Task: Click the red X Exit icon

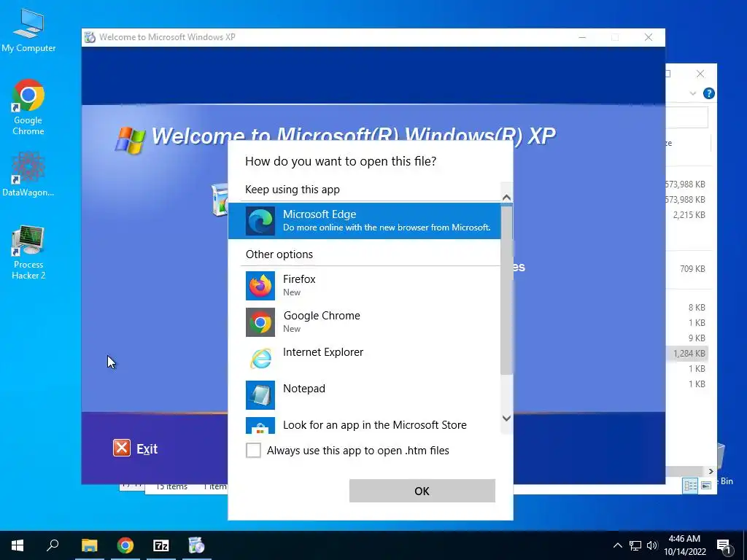Action: click(x=122, y=448)
